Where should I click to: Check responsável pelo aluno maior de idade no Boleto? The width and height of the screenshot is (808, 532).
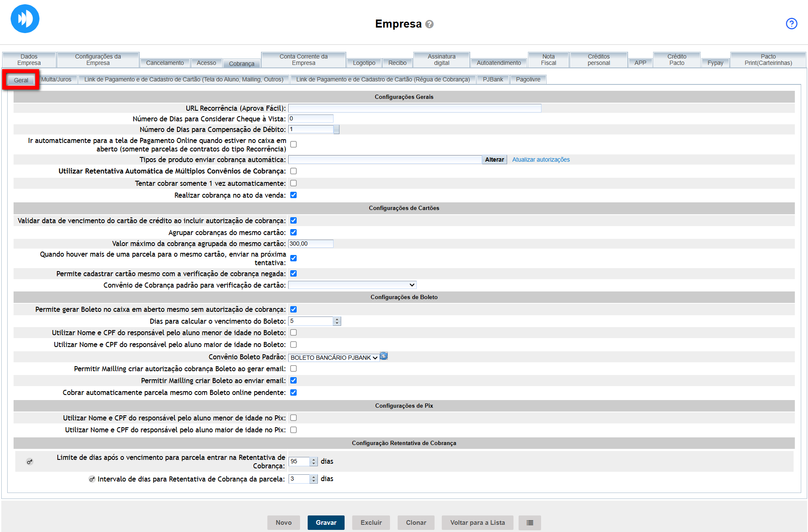(x=293, y=344)
